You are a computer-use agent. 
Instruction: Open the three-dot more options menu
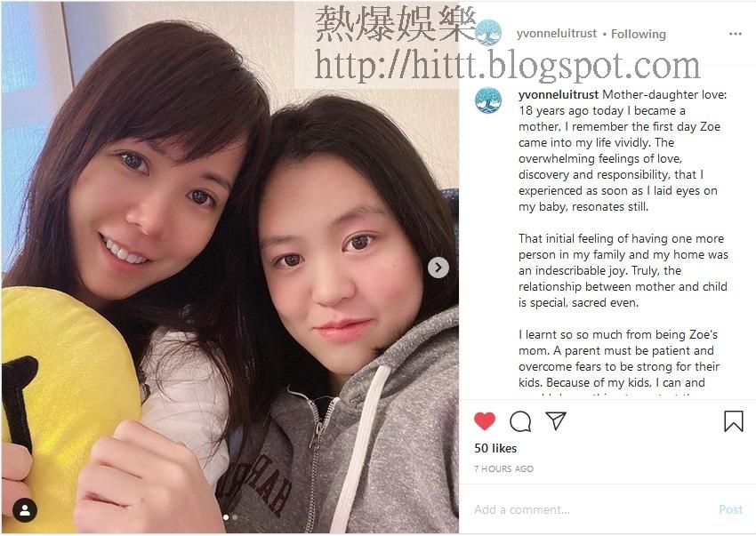click(736, 34)
